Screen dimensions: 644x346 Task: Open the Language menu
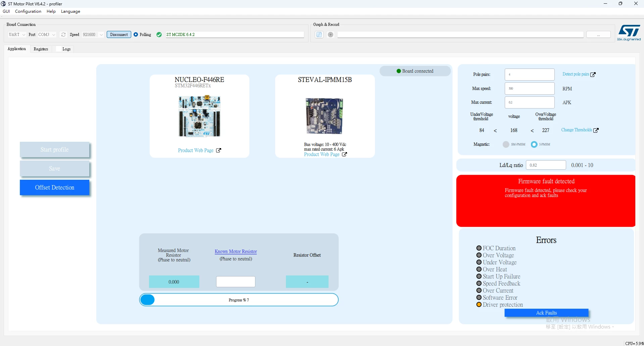(70, 11)
